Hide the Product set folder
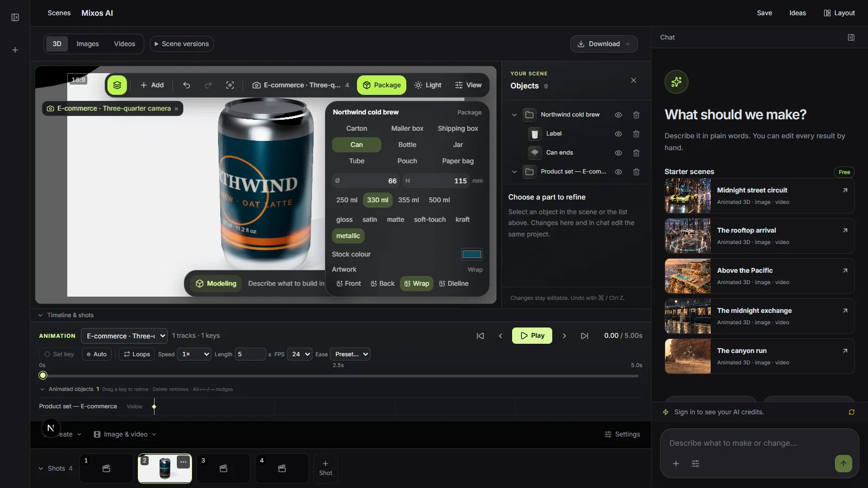Screen dimensions: 868x488 coord(618,172)
